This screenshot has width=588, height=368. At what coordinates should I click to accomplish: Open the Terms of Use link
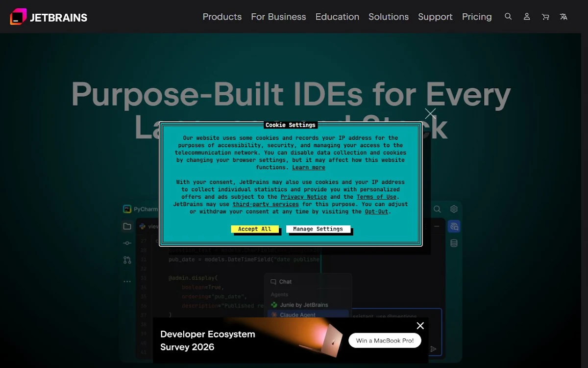coord(376,197)
